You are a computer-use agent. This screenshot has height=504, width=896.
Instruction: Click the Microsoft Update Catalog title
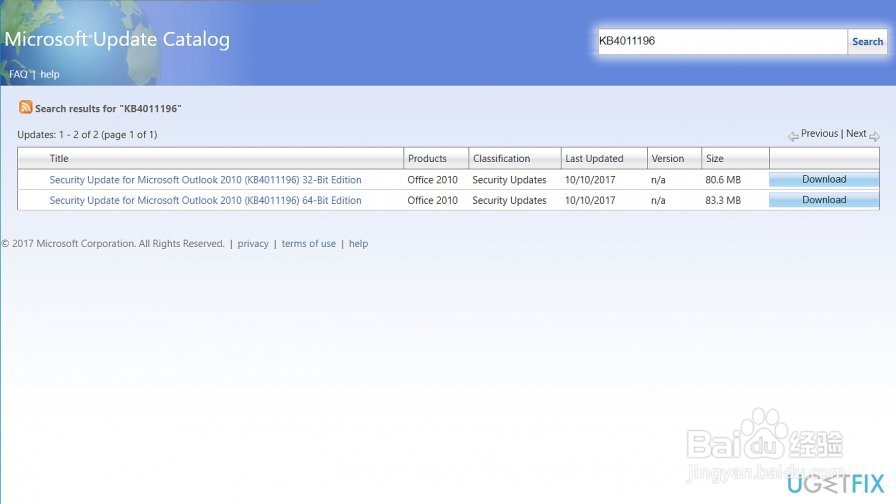117,39
